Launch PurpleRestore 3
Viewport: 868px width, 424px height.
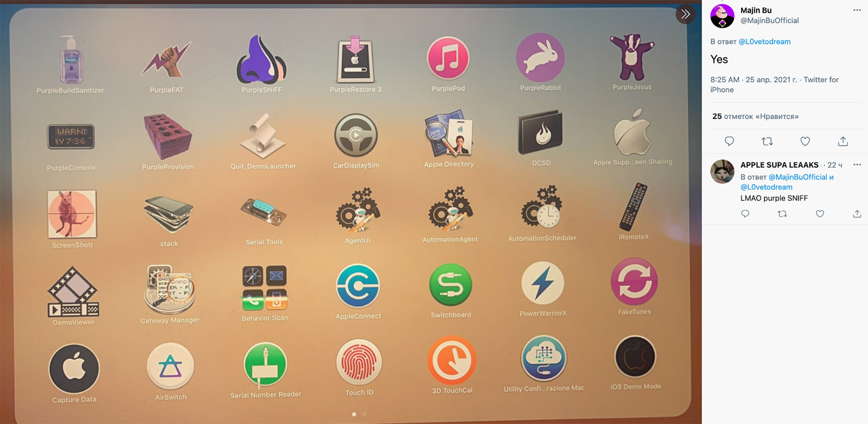pos(355,60)
